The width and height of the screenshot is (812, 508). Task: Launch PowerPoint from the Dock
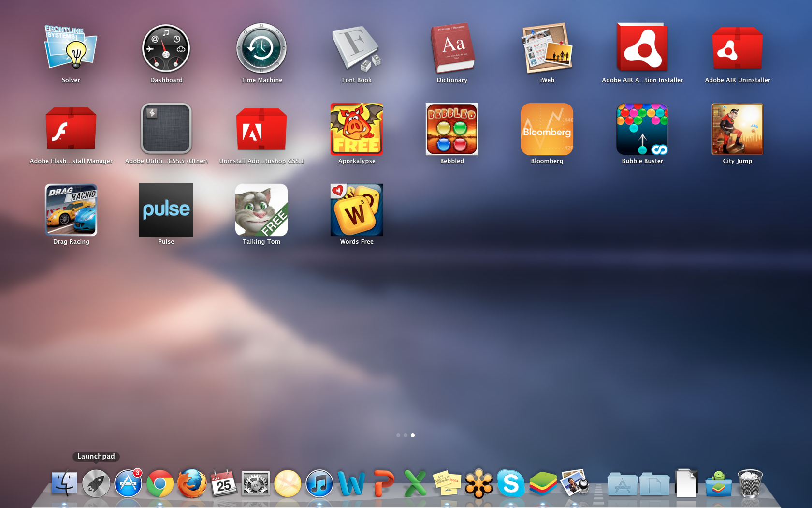coord(383,483)
